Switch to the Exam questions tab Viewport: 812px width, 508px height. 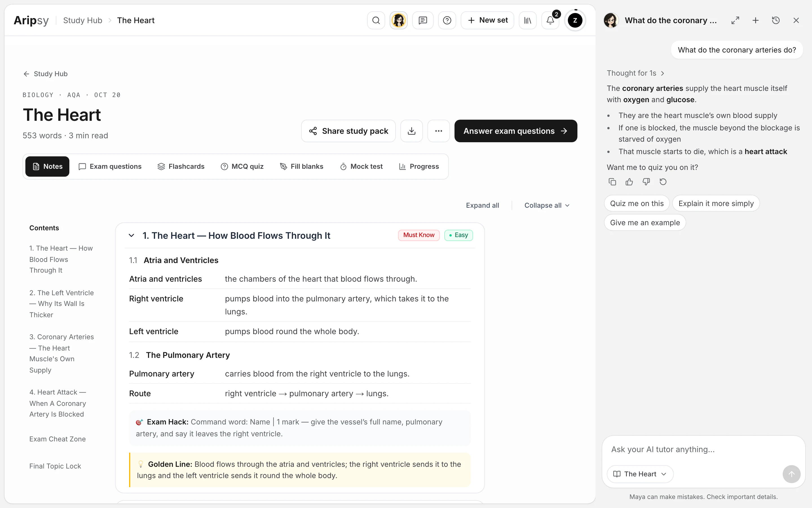[110, 167]
